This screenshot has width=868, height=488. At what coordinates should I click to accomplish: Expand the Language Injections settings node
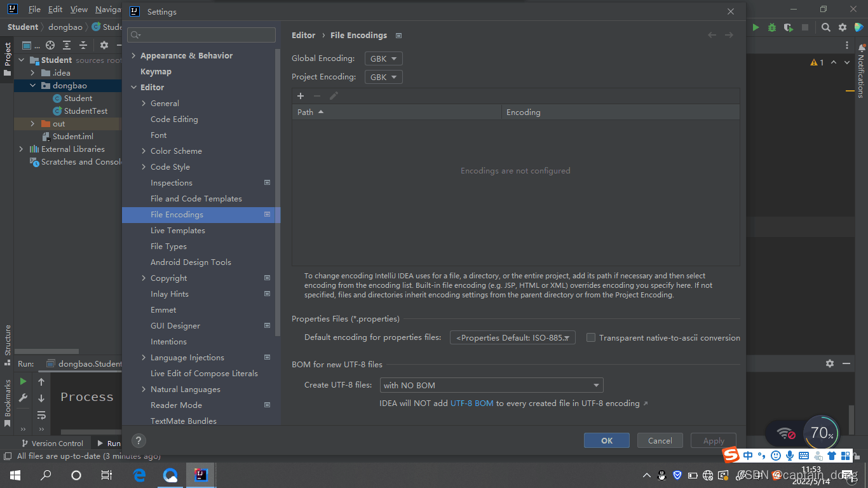pyautogui.click(x=144, y=358)
